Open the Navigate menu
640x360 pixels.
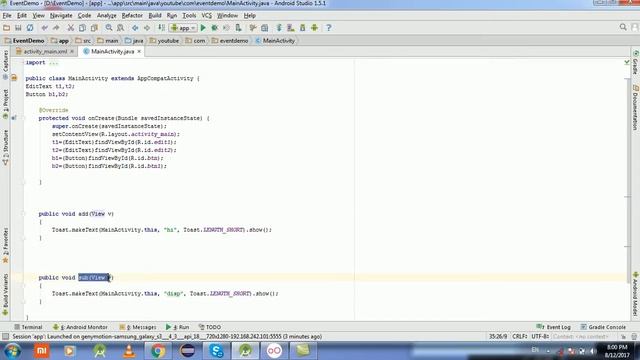pos(61,16)
